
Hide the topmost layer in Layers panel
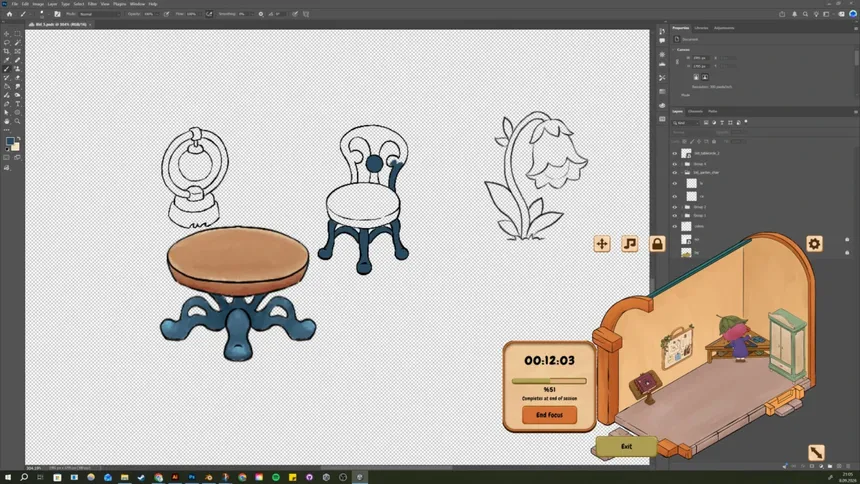(x=675, y=154)
